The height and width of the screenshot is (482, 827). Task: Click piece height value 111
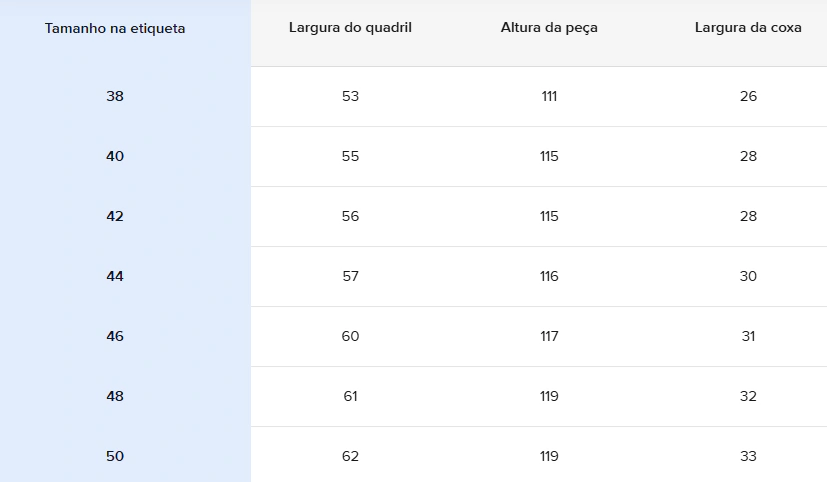click(549, 97)
